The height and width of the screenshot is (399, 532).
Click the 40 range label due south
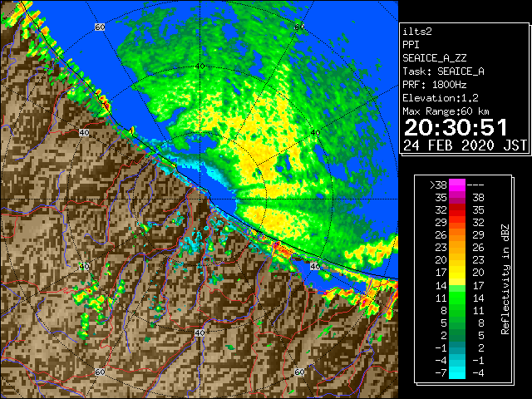(199, 332)
